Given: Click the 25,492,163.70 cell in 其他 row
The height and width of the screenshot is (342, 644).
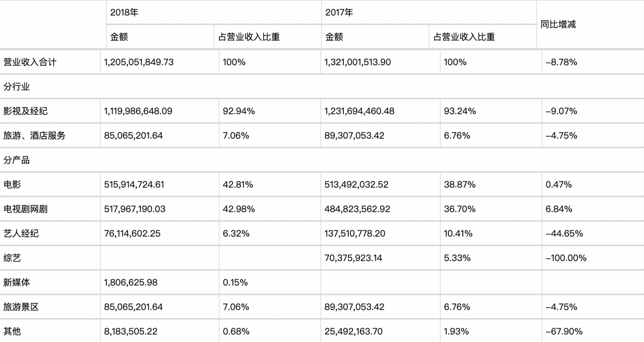Looking at the screenshot, I should pos(354,331).
